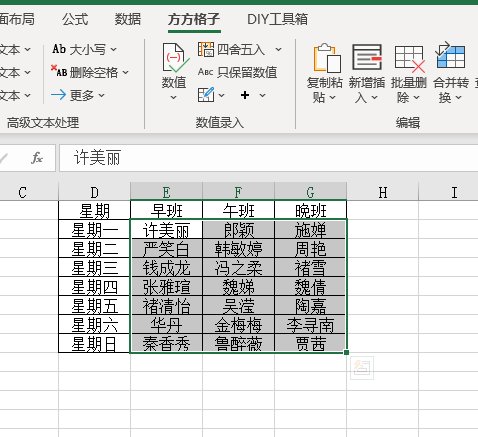Click the 只保留数值 button
478x437 pixels.
[x=237, y=72]
